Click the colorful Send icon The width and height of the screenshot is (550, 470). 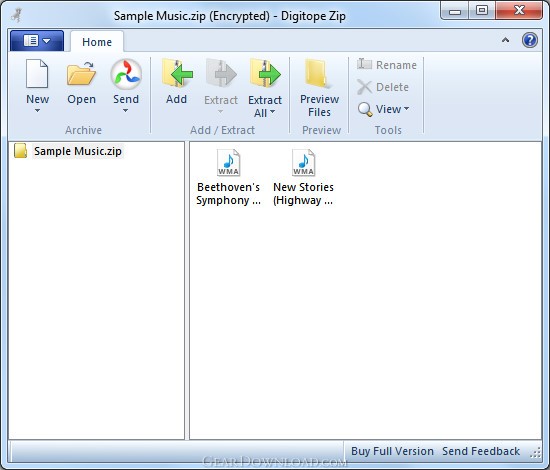tap(126, 74)
